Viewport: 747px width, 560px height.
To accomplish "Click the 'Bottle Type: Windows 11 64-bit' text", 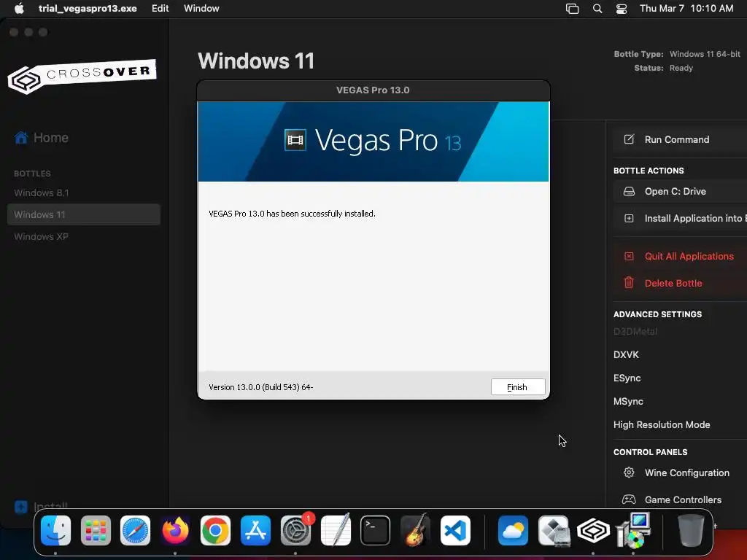I will tap(677, 54).
